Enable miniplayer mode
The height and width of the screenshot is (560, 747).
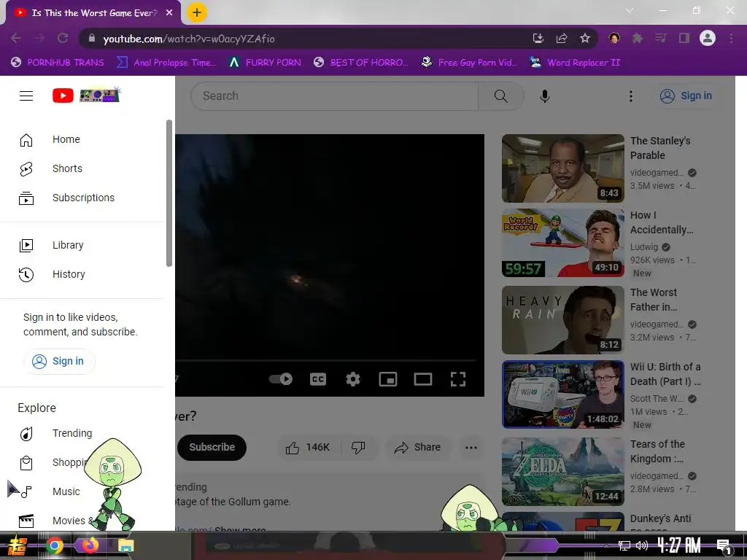coord(388,379)
